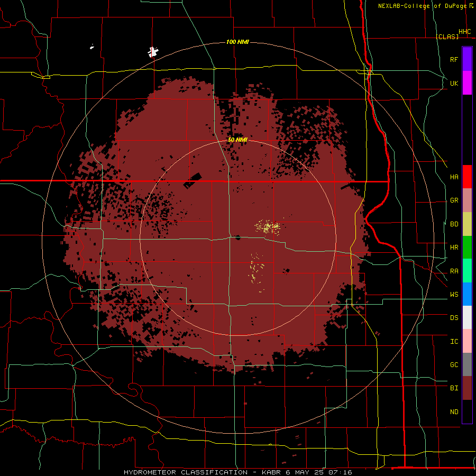Click the UK magenta legend swatch
476x476 pixels.
coord(467,83)
